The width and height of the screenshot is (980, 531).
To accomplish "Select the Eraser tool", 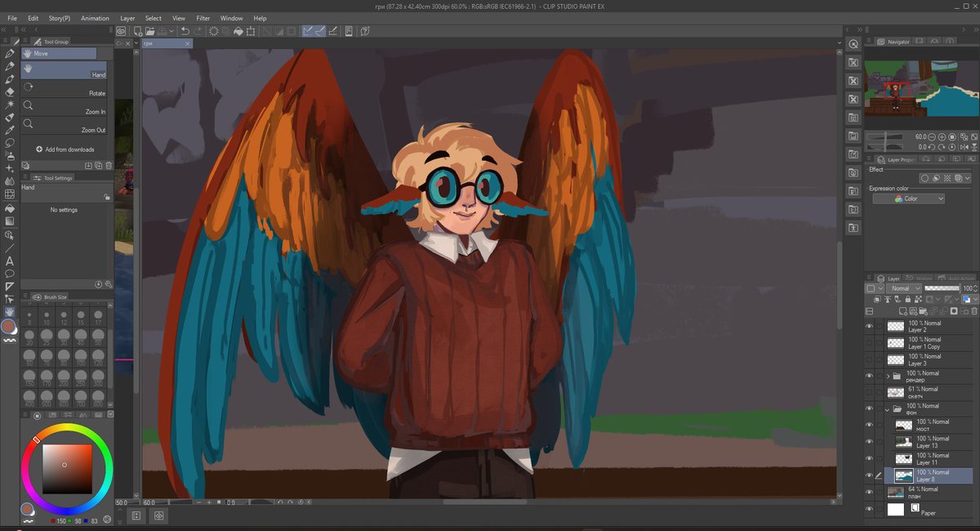I will (x=10, y=92).
